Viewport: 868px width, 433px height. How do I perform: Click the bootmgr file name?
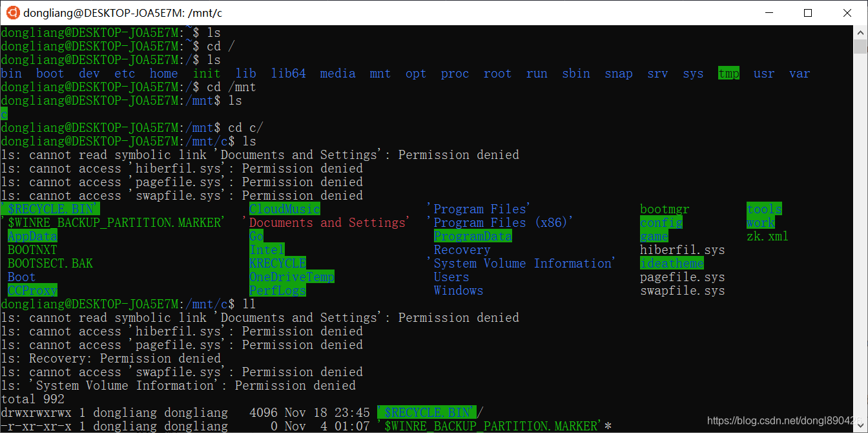664,209
